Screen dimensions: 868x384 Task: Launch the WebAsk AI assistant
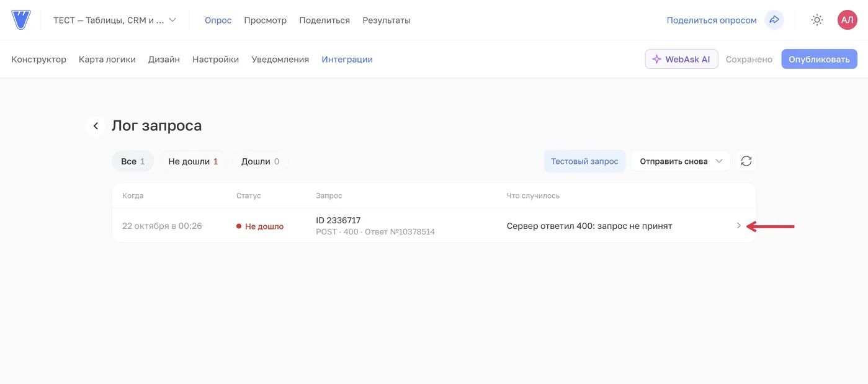(681, 60)
